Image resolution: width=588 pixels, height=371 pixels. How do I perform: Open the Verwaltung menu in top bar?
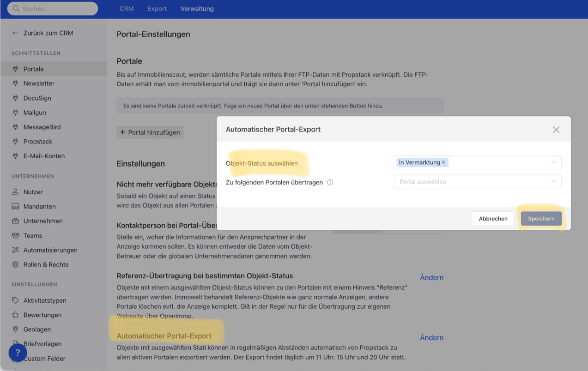[197, 9]
